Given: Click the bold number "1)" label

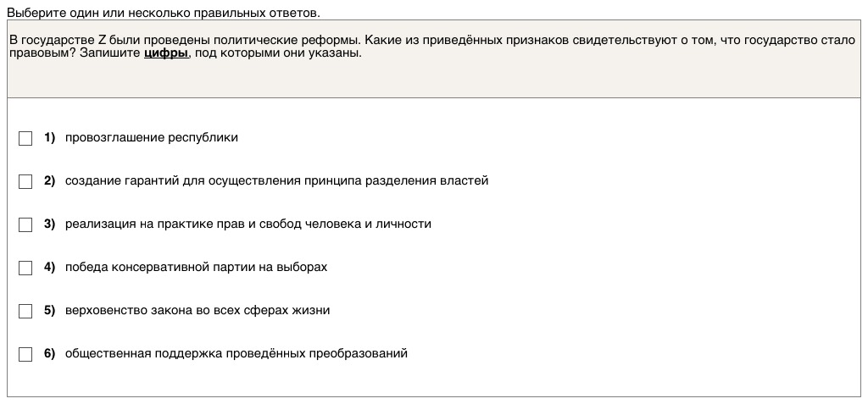Looking at the screenshot, I should (x=49, y=137).
